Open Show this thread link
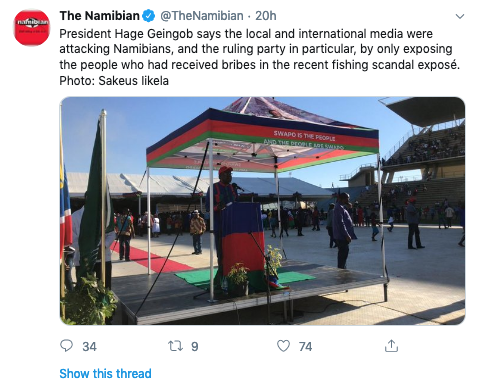Image resolution: width=478 pixels, height=385 pixels. [x=105, y=373]
